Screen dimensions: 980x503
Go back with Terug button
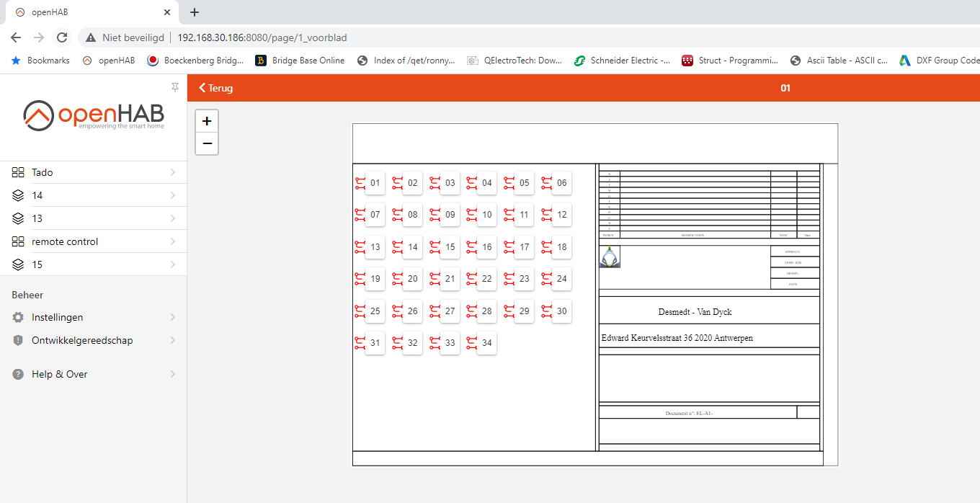coord(216,88)
